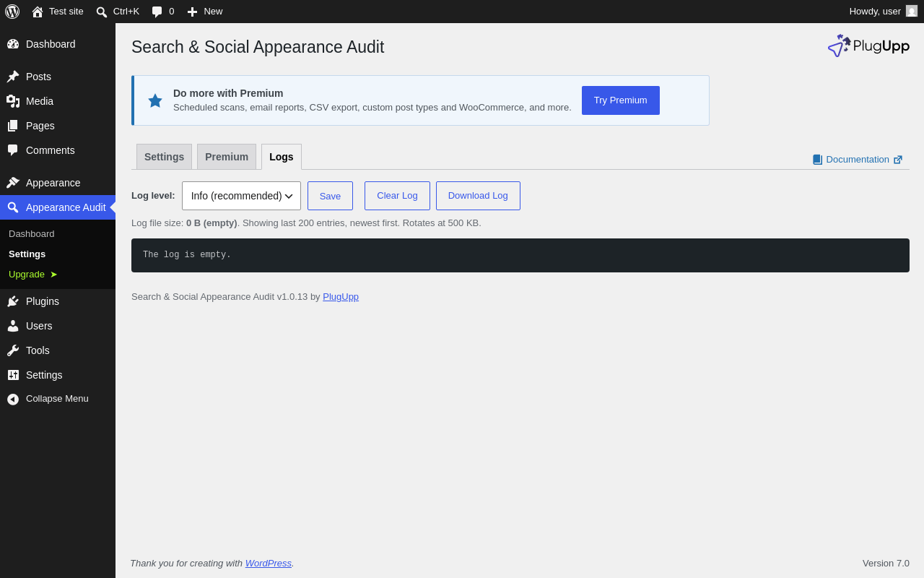This screenshot has width=924, height=578.
Task: Click the Premium star icon
Action: click(155, 100)
